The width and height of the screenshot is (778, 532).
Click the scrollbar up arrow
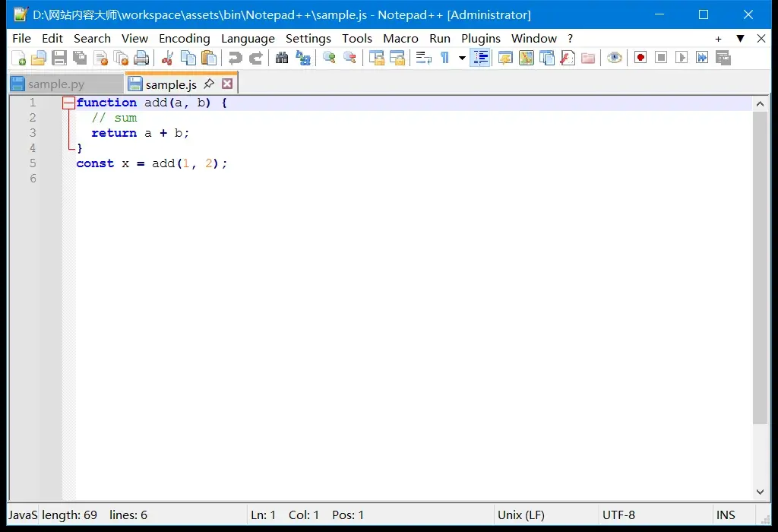tap(760, 103)
